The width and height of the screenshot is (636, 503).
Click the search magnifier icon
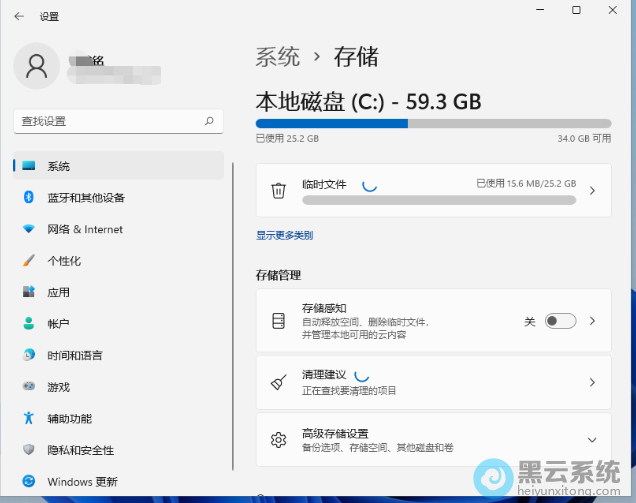[209, 121]
